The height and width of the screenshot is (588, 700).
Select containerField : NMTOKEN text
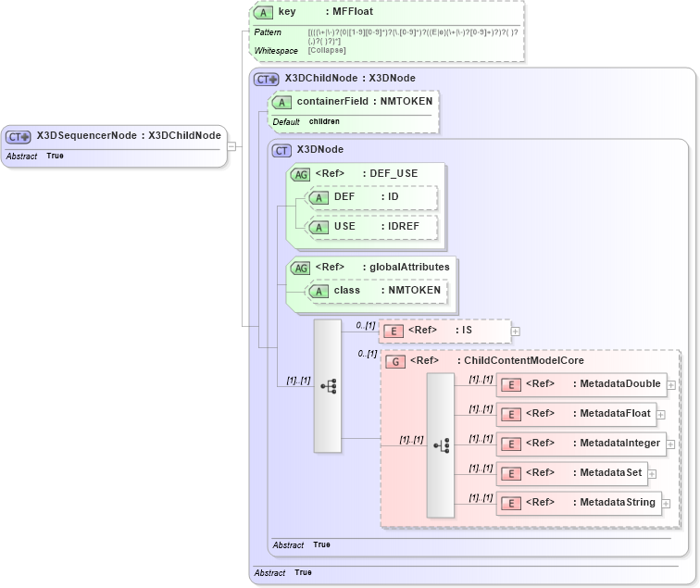pyautogui.click(x=365, y=101)
